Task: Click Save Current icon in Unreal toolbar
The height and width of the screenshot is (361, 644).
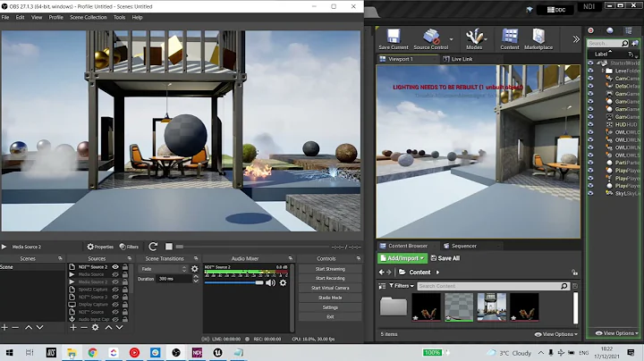Action: click(393, 39)
